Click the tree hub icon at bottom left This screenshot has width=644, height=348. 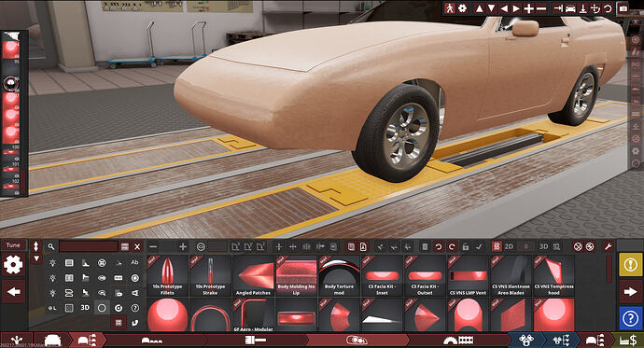[17, 341]
